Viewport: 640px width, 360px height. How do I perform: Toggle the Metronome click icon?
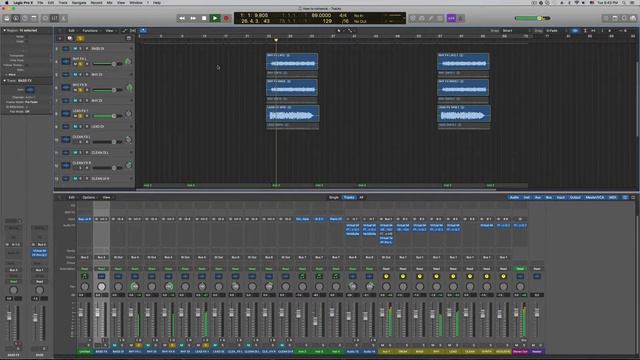460,18
